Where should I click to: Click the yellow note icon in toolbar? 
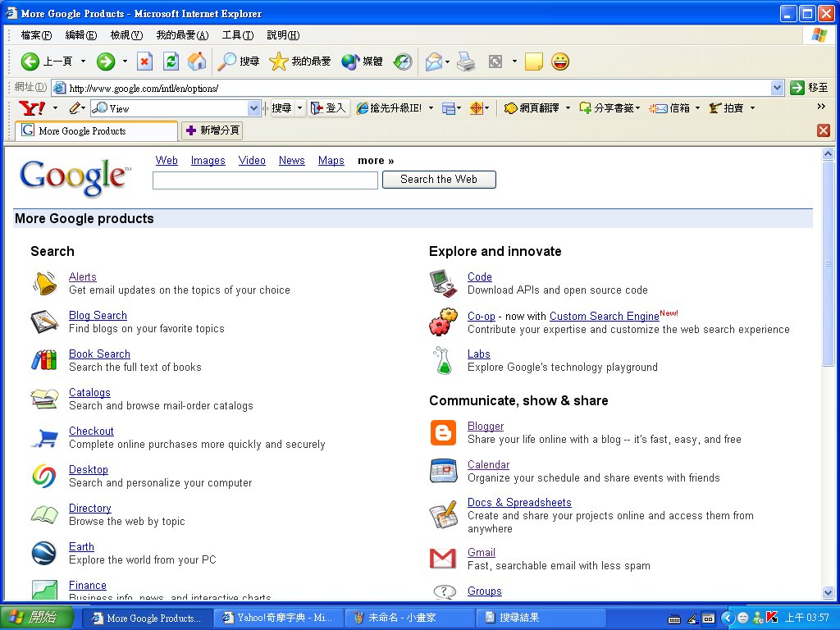(533, 62)
